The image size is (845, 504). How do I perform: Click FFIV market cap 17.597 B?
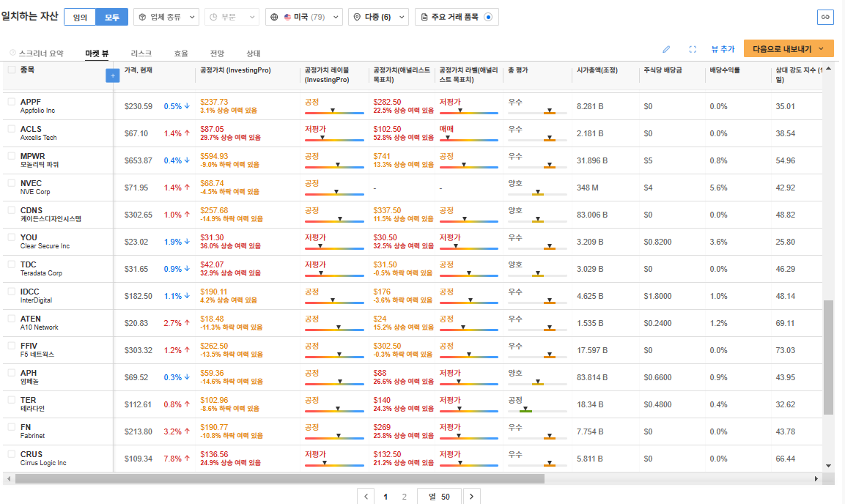592,350
